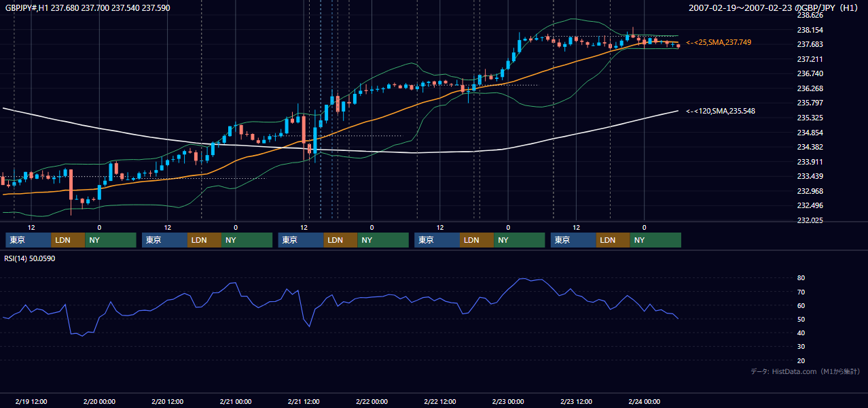Screen dimensions: 868x408
Task: Click the 2/22 00:00 time axis label
Action: coord(372,401)
